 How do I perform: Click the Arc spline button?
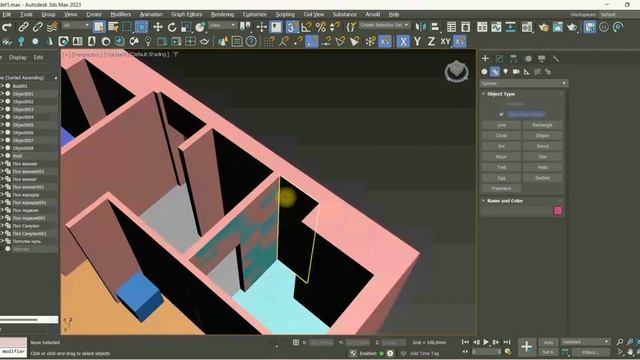[x=501, y=147]
